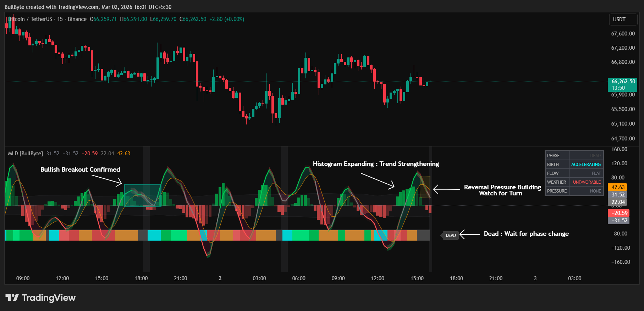644x311 pixels.
Task: Click the UNFAVORABLE status cell
Action: pos(587,182)
